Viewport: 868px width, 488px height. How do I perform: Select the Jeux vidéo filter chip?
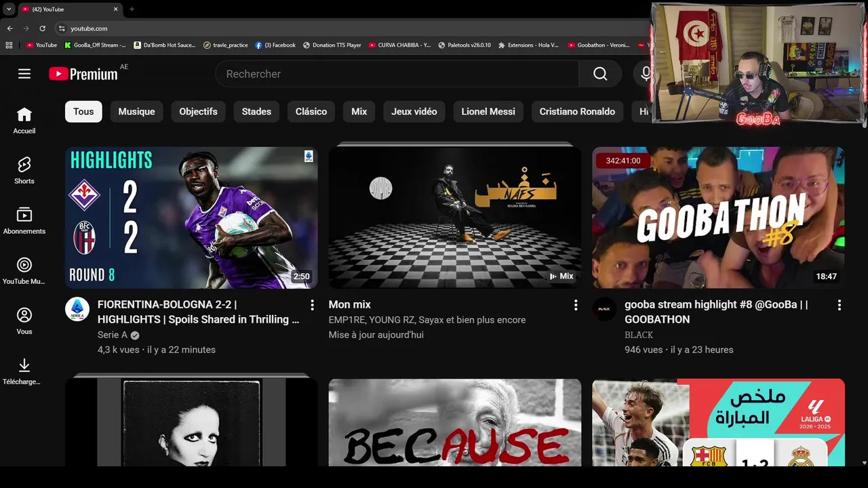click(414, 111)
